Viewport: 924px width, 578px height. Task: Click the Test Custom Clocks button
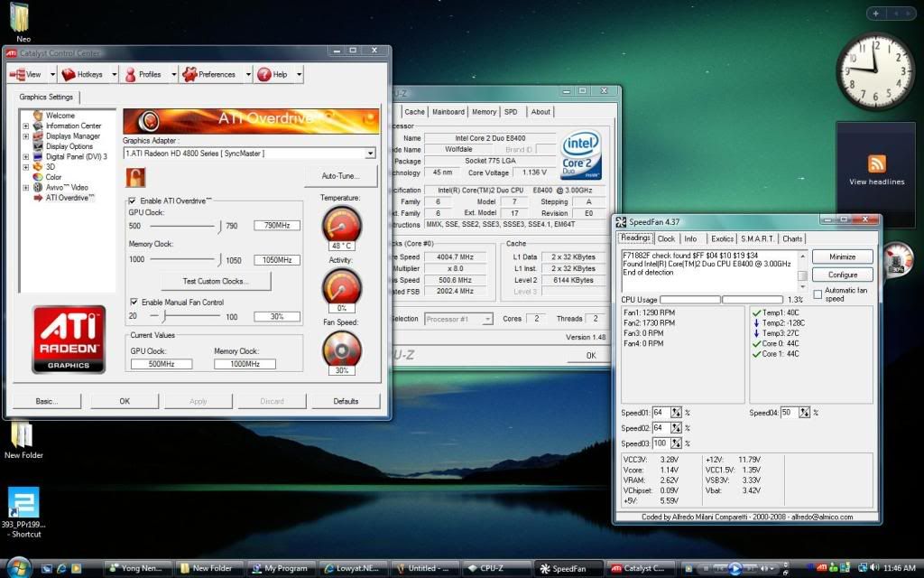point(215,282)
